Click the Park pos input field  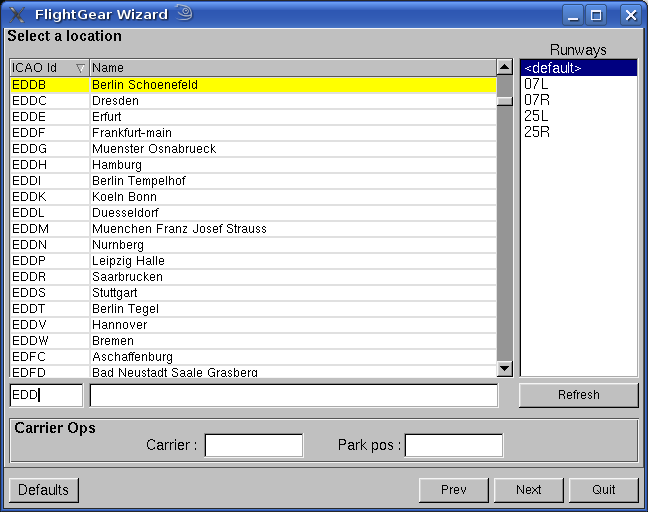pos(454,445)
